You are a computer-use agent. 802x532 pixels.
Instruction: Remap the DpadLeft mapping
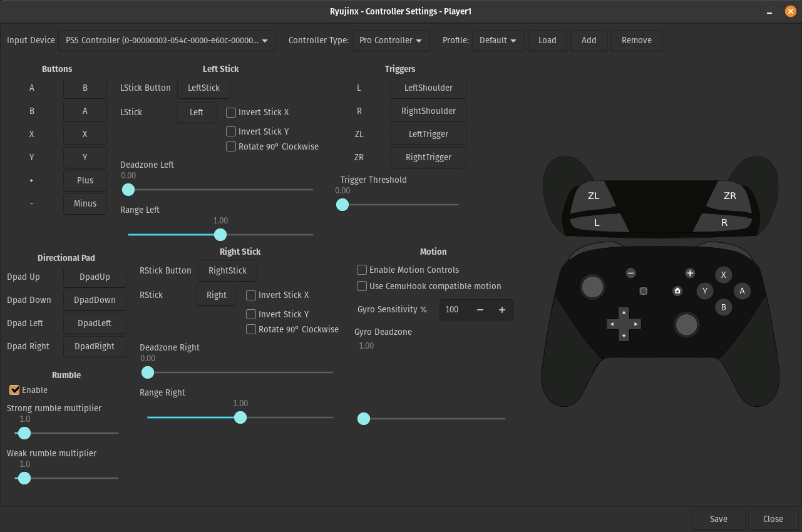95,324
